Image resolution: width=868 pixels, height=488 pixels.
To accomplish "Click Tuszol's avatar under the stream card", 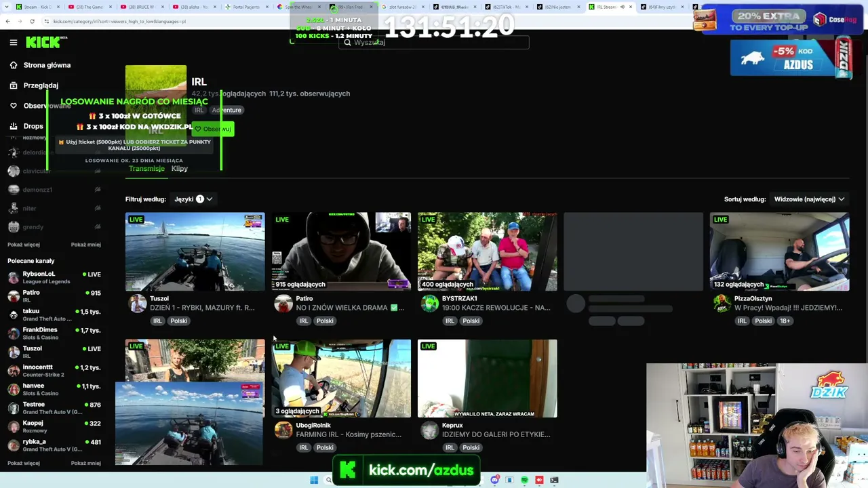I will [138, 304].
